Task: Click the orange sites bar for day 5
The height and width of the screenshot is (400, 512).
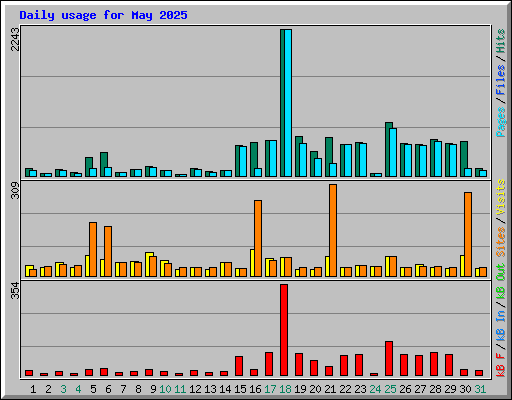Action: point(93,249)
